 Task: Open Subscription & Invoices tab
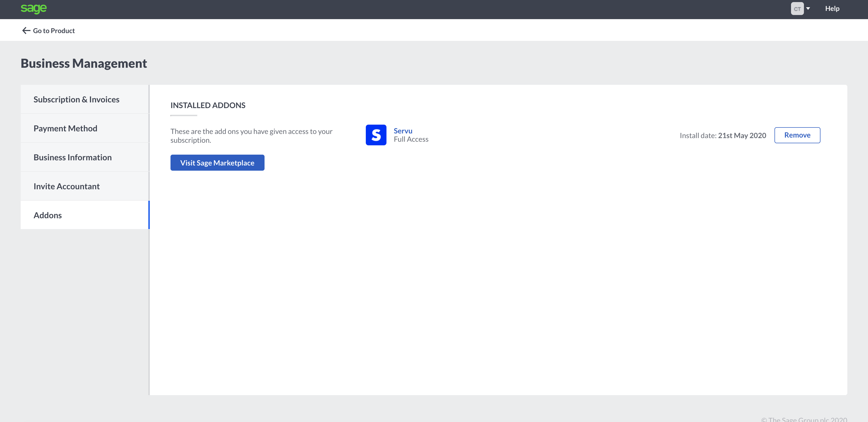(84, 99)
